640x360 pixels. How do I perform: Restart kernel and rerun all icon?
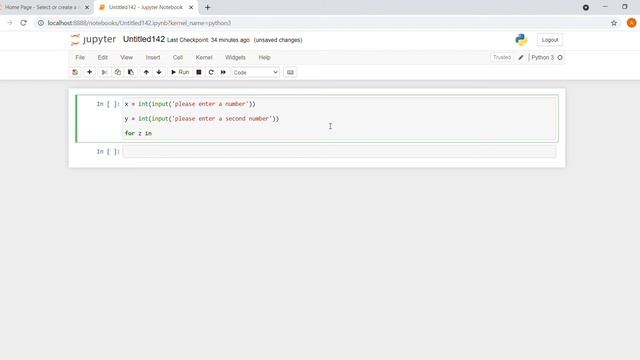click(223, 72)
